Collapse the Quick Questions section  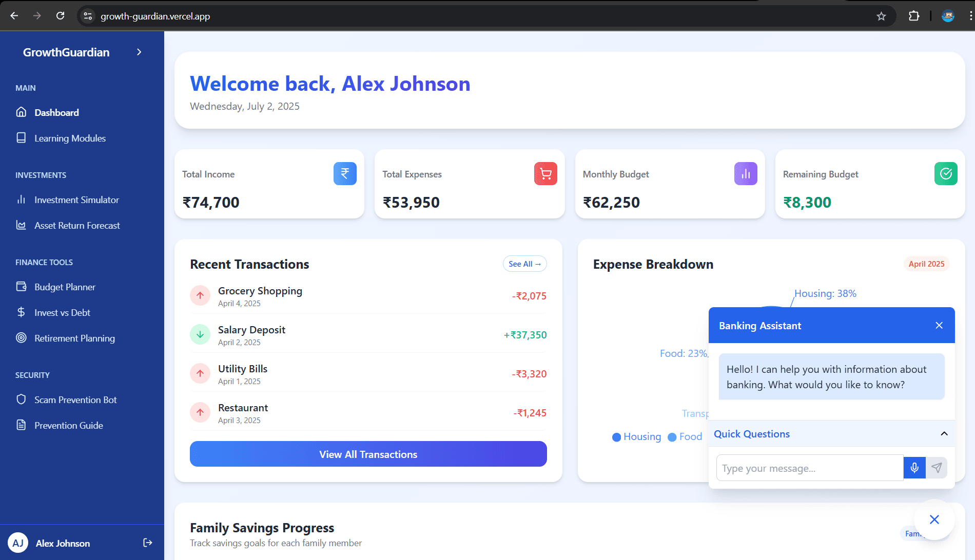click(x=944, y=433)
